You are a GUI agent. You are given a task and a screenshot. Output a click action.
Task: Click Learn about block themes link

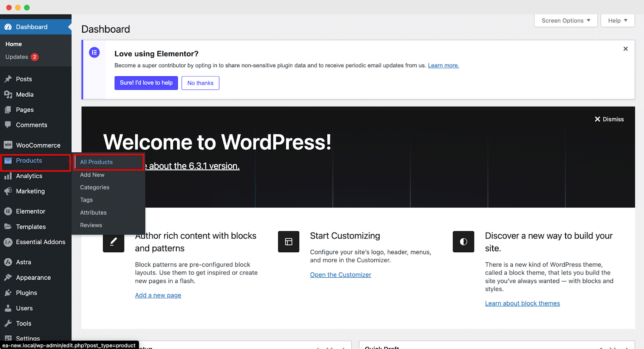[522, 303]
